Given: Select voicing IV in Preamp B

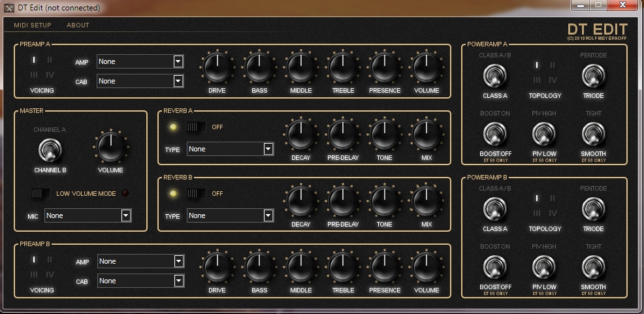Looking at the screenshot, I should click(50, 275).
